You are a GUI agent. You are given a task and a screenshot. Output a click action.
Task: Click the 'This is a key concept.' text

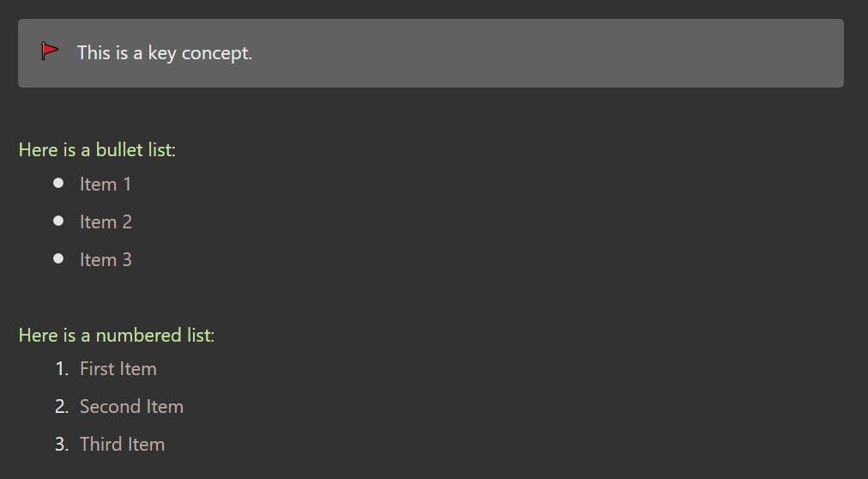click(165, 53)
